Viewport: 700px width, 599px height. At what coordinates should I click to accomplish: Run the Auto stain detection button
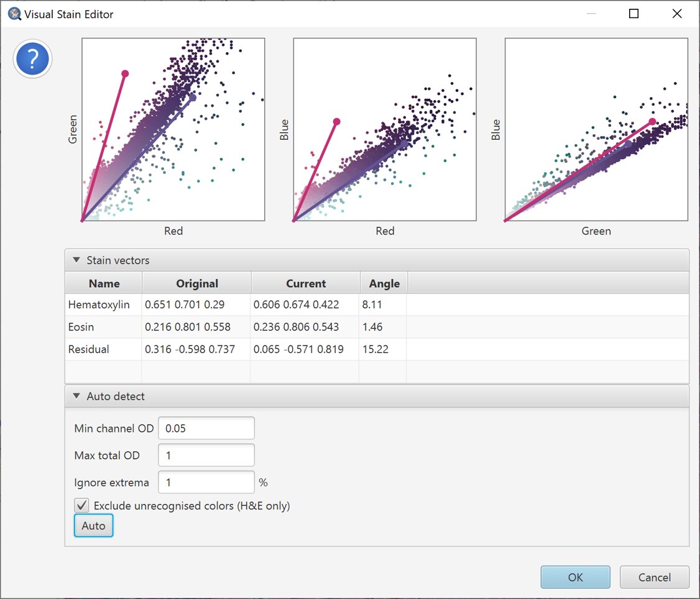coord(93,525)
